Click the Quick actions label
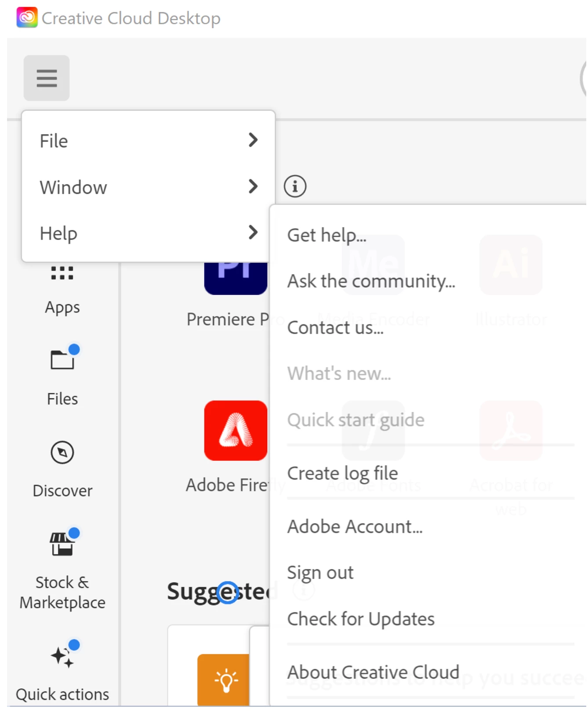The image size is (588, 713). [62, 694]
